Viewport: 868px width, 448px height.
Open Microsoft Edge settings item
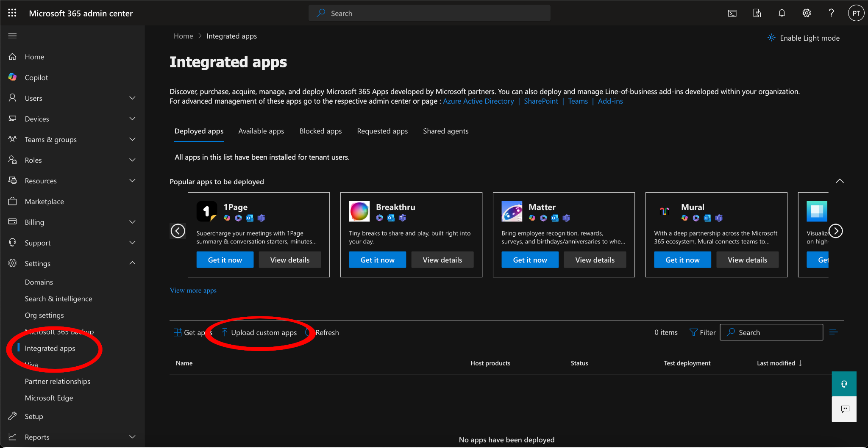(x=49, y=398)
